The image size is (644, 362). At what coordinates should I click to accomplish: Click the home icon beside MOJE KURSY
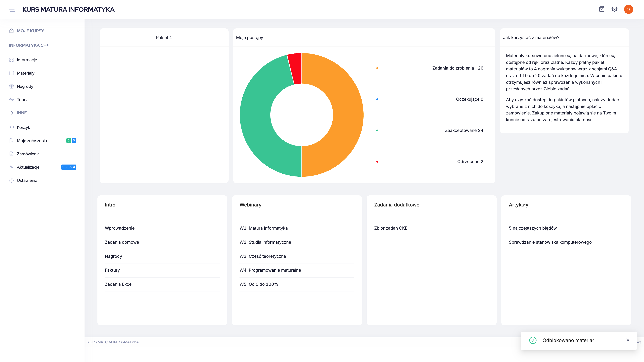pyautogui.click(x=12, y=31)
